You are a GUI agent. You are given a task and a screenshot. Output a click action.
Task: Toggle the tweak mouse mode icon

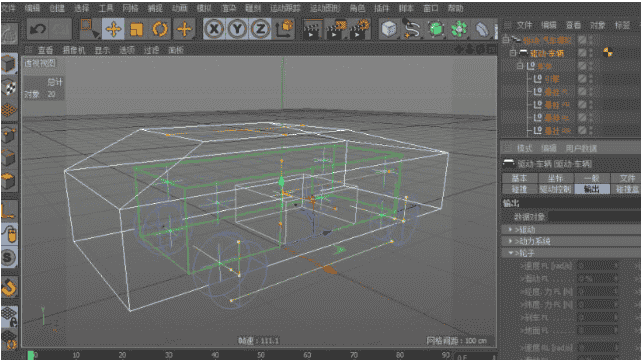point(9,234)
